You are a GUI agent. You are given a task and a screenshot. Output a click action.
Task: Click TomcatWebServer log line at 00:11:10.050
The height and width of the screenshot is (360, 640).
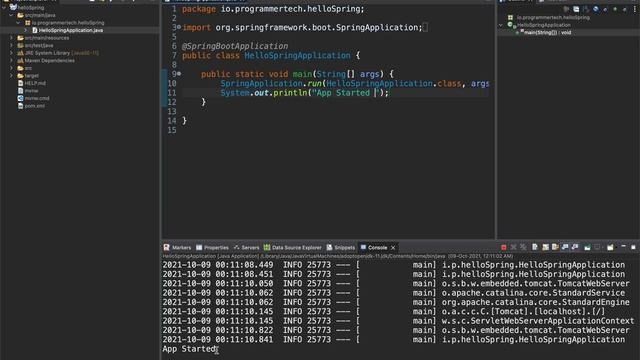click(x=396, y=284)
